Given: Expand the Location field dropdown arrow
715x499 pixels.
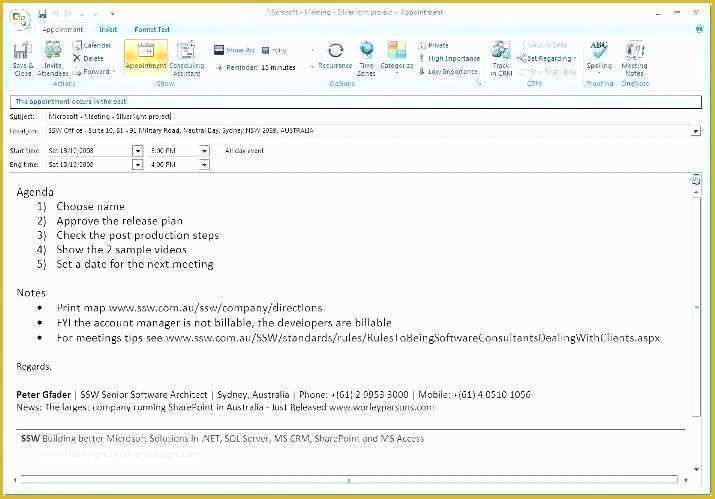Looking at the screenshot, I should tap(695, 131).
